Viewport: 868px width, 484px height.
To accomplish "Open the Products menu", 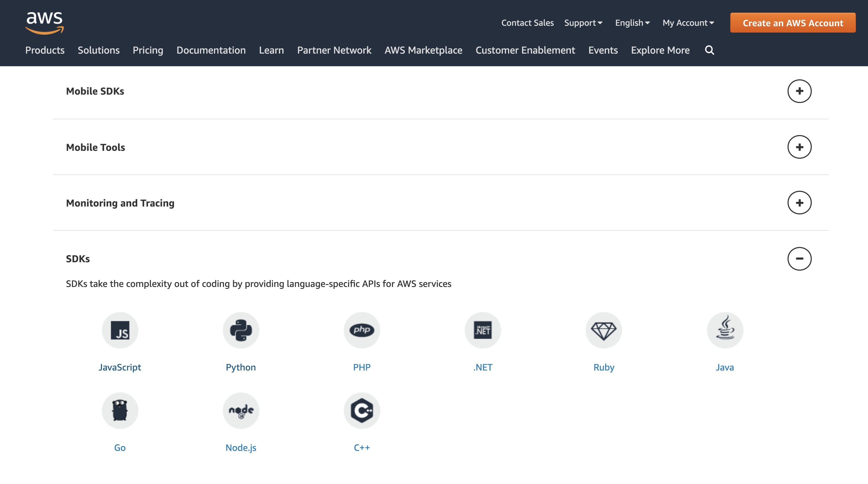I will click(45, 50).
